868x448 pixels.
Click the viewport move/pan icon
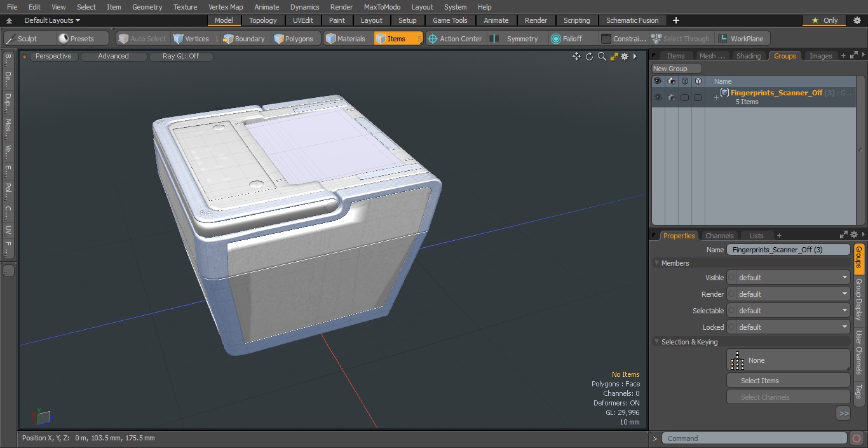point(576,57)
